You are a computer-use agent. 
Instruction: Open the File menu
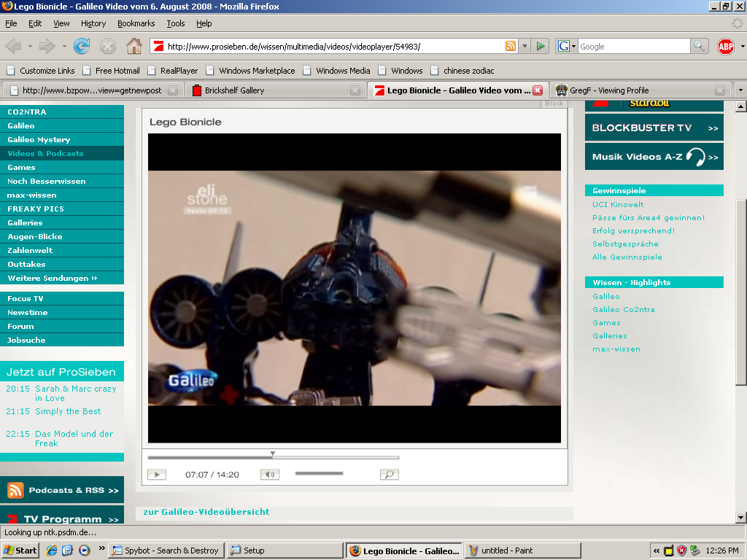coord(11,23)
